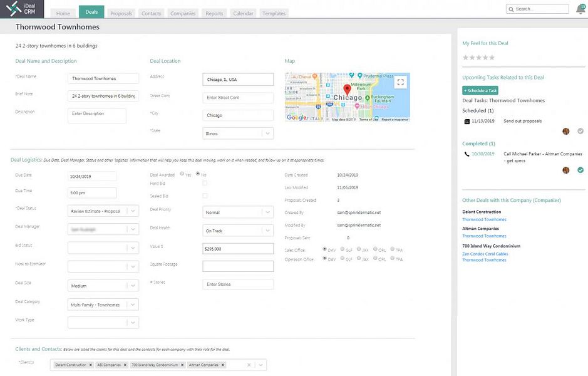
Task: Select Yes for Deal Awarded
Action: [x=182, y=174]
